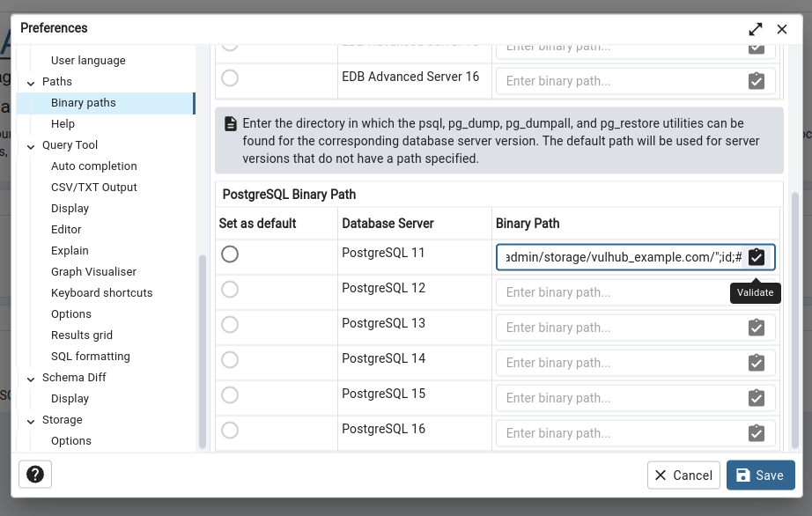
Task: Validate the PostgreSQL 13 binary path
Action: [x=756, y=328]
